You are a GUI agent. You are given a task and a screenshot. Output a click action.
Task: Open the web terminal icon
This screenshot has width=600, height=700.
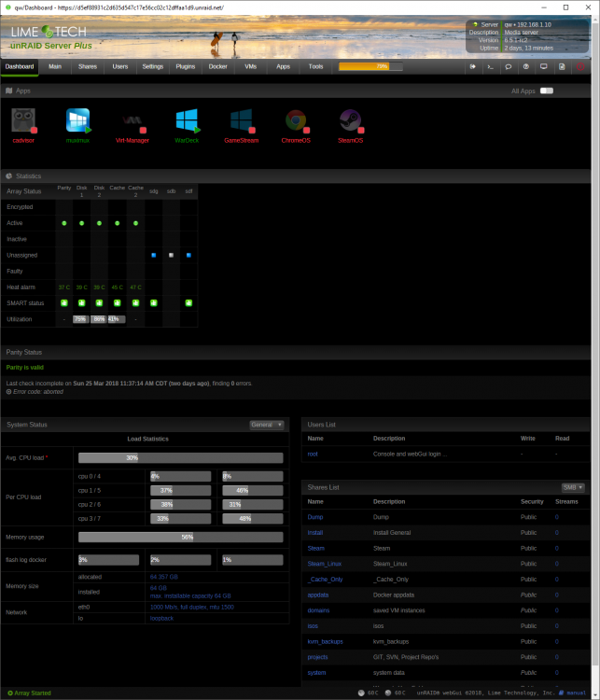[x=491, y=66]
